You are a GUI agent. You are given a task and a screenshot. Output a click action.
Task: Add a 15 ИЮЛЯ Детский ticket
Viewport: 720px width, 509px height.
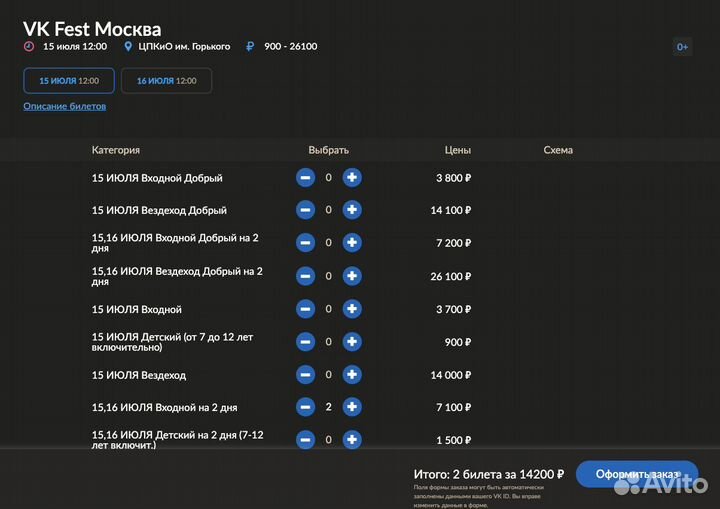tap(352, 342)
